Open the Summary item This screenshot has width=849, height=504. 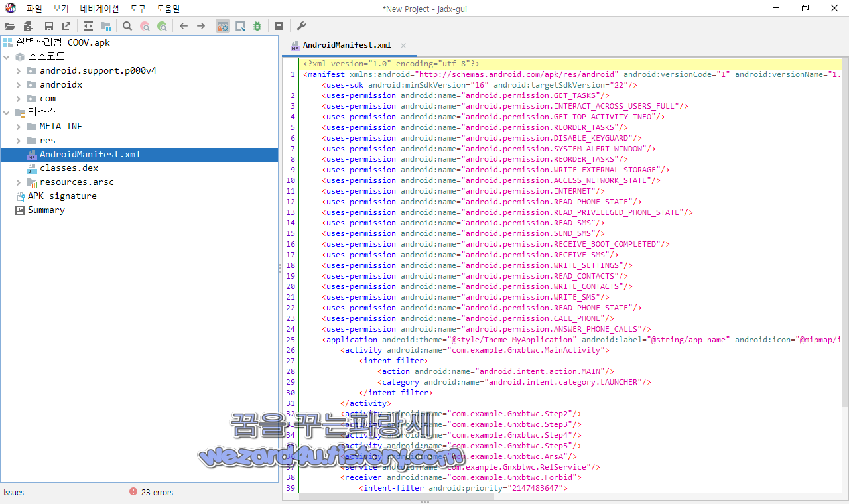46,210
